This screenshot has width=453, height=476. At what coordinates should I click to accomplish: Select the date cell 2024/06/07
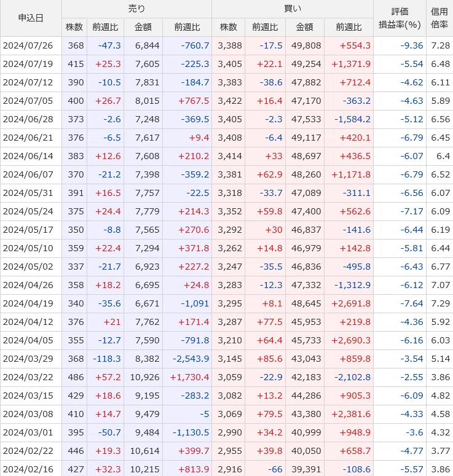pos(31,175)
